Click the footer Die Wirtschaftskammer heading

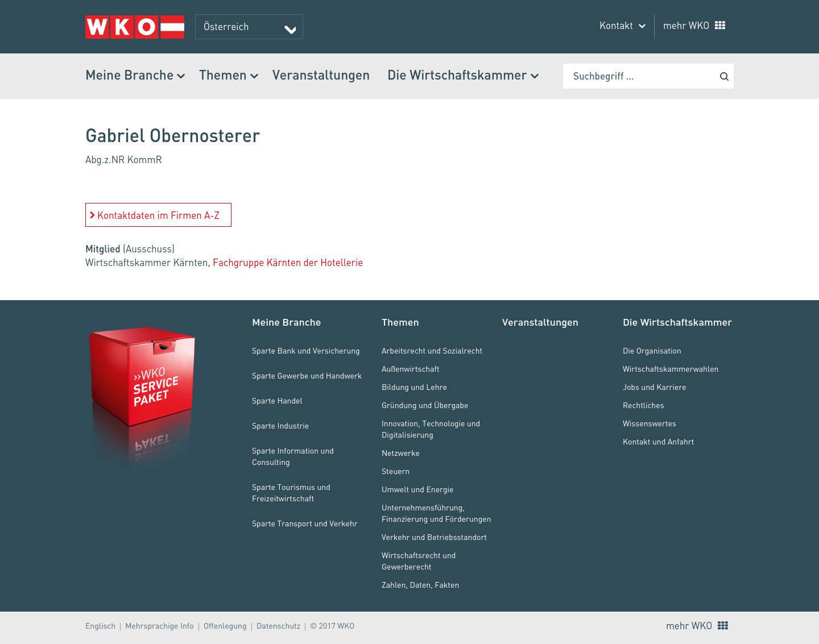tap(677, 322)
